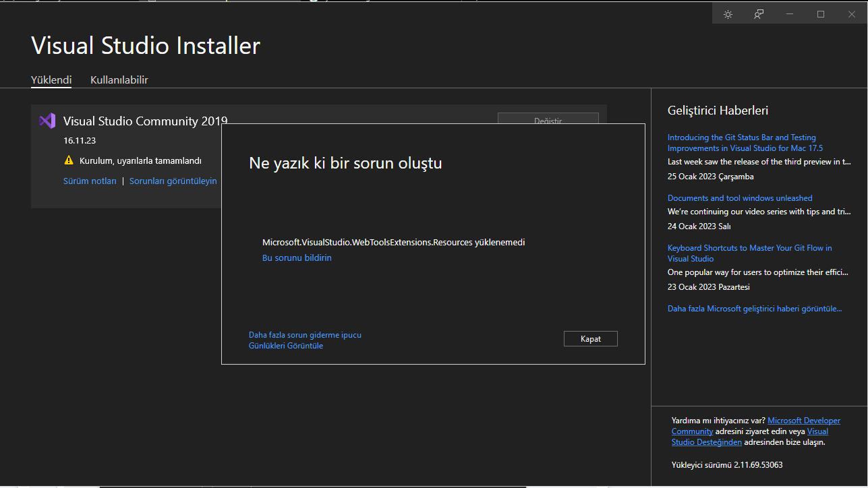The height and width of the screenshot is (488, 868).
Task: Click the Ne yazık ki bir sorun oluştu heading
Action: coord(345,162)
